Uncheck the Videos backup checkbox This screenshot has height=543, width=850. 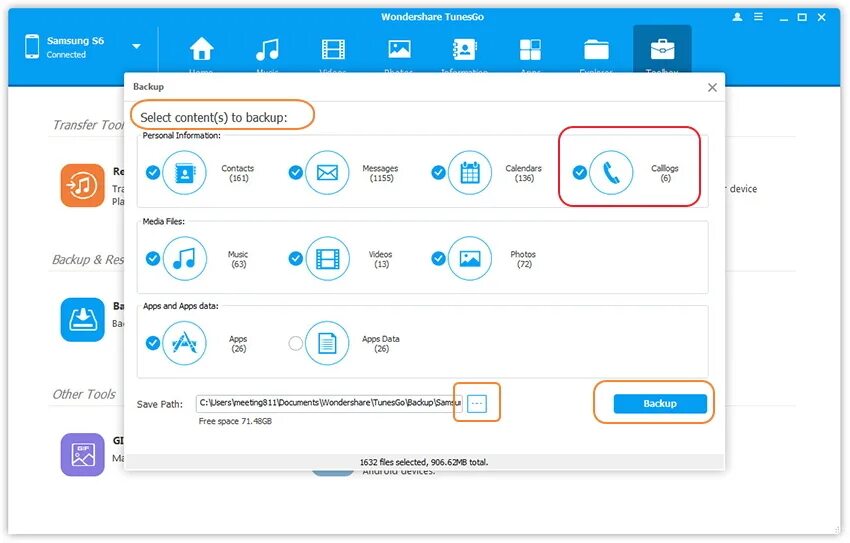click(x=295, y=258)
